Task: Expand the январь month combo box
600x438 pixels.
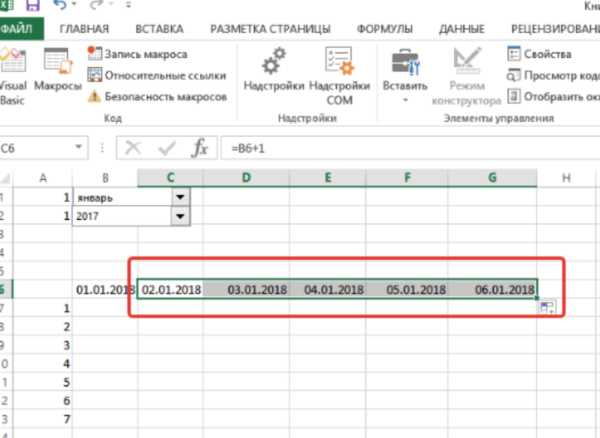Action: click(x=180, y=197)
